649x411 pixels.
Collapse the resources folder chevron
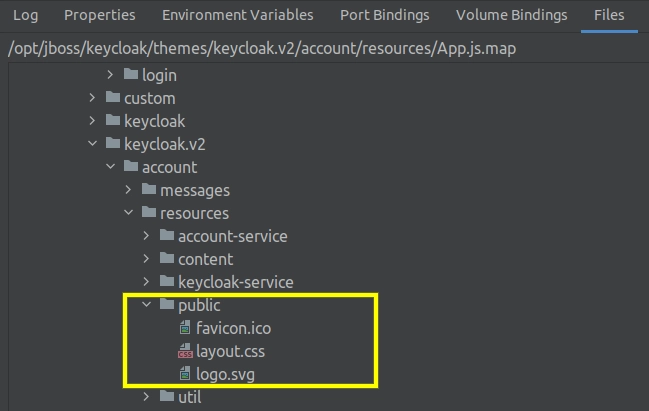129,213
